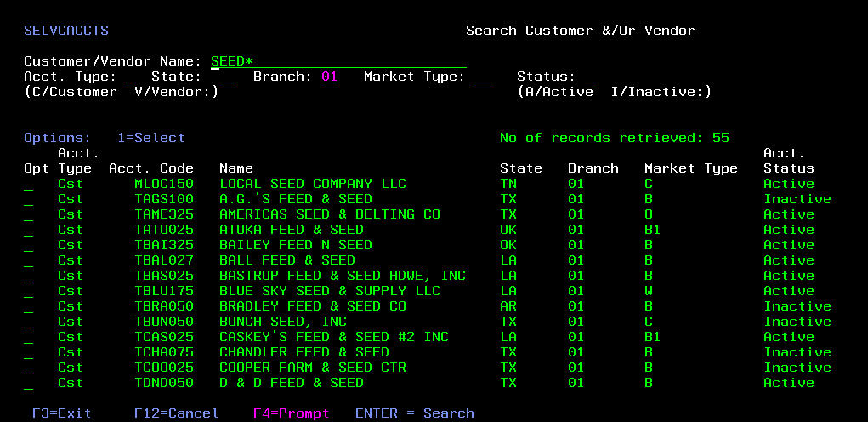Click Opt field for ATOKA FEED & SEED
Screen dimensions: 868x422
coord(29,231)
